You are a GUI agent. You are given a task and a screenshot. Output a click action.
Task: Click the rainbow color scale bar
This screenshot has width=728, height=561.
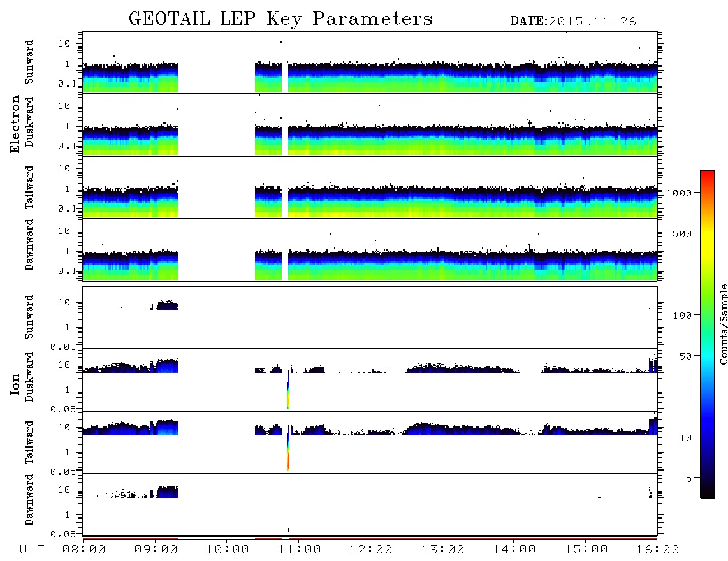[707, 334]
